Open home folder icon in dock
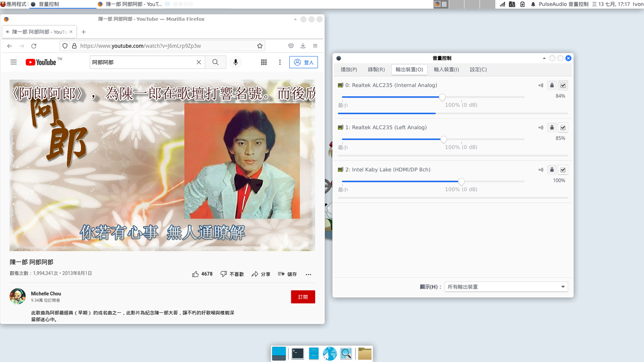 (x=365, y=353)
